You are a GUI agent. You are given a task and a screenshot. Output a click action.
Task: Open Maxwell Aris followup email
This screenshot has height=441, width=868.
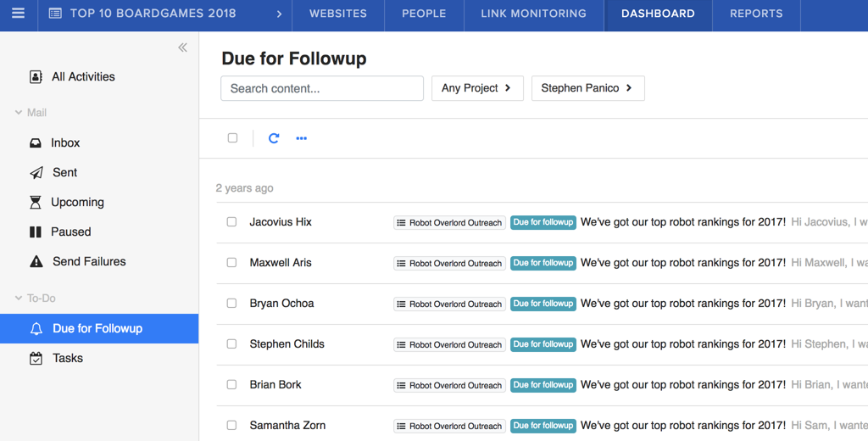pos(682,263)
